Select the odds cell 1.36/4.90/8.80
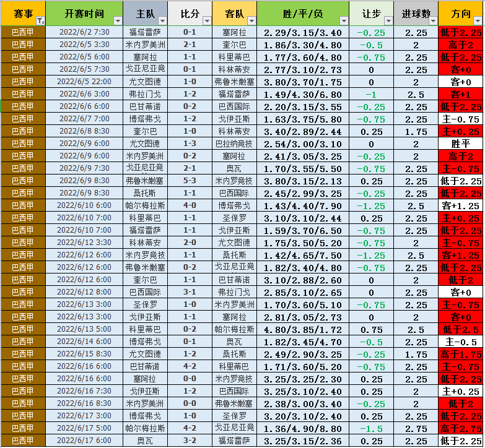The height and width of the screenshot is (448, 485). [x=302, y=428]
